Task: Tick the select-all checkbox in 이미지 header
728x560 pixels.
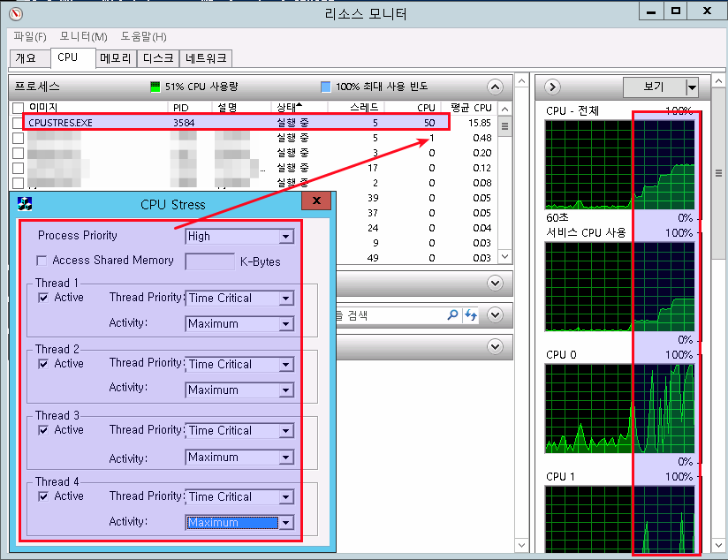Action: tap(18, 108)
